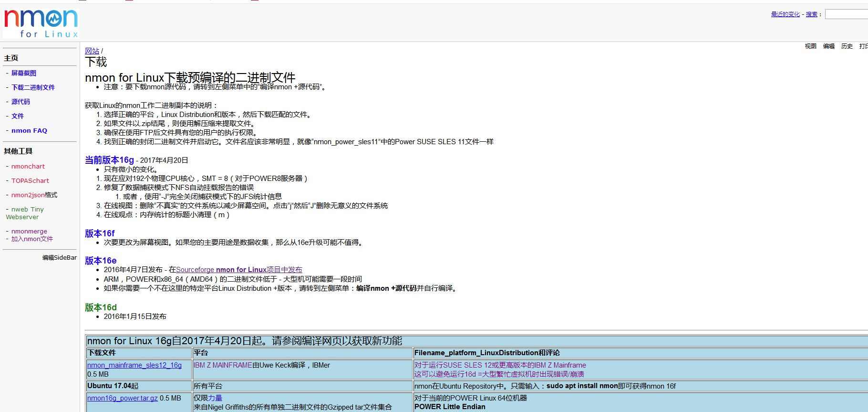Click the nmon for Linux logo
Viewport: 868px width, 412px height.
pos(41,23)
